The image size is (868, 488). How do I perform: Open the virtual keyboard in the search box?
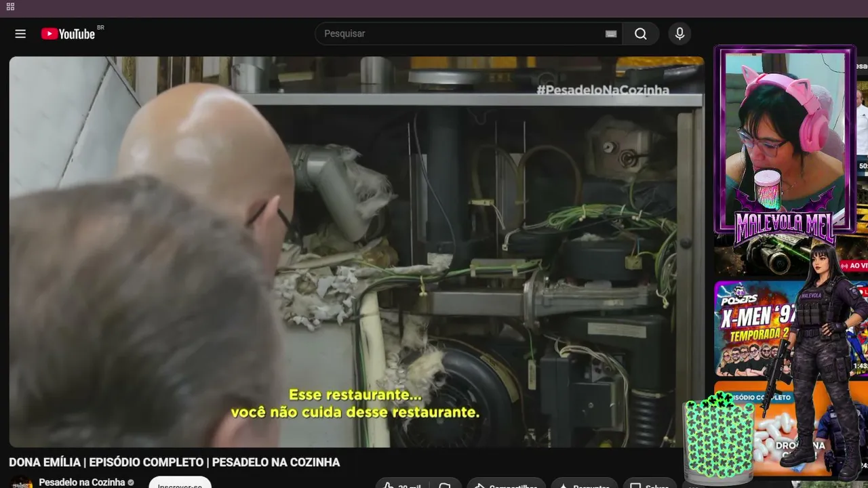(x=611, y=34)
